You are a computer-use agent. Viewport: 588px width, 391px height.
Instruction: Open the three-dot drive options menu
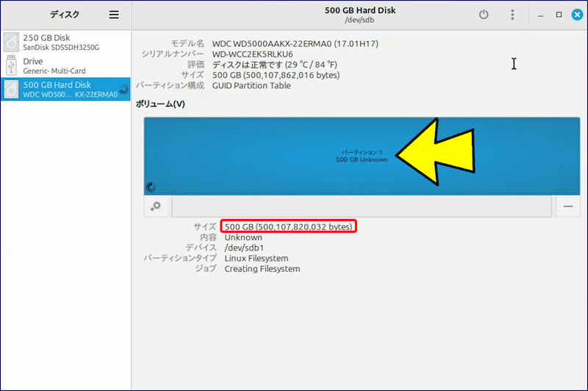click(x=512, y=15)
